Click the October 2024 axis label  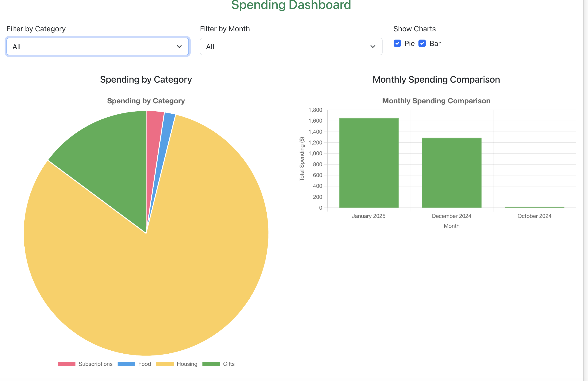(x=534, y=216)
